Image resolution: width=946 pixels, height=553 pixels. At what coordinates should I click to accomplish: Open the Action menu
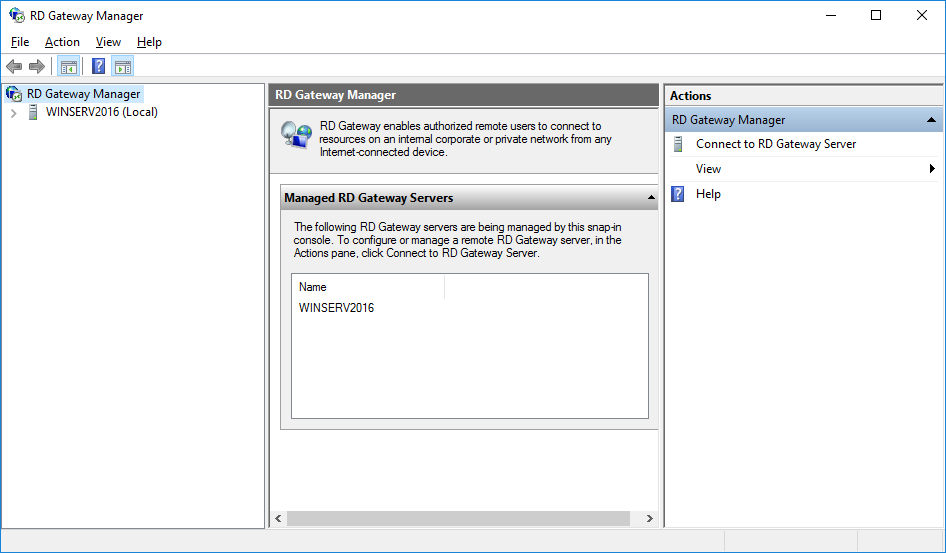click(62, 42)
